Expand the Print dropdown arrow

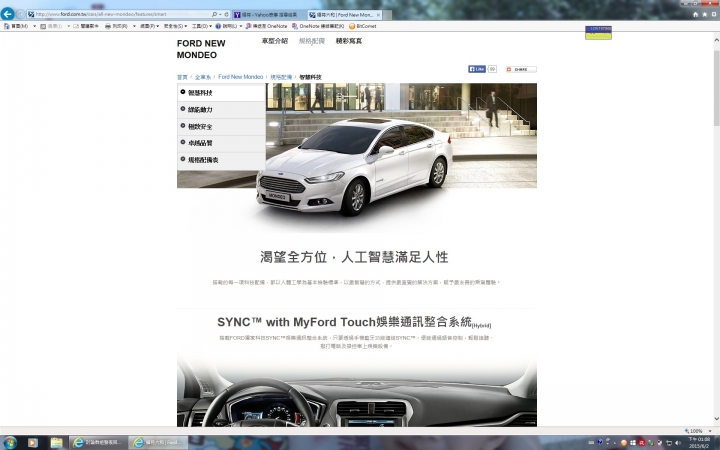[x=134, y=26]
